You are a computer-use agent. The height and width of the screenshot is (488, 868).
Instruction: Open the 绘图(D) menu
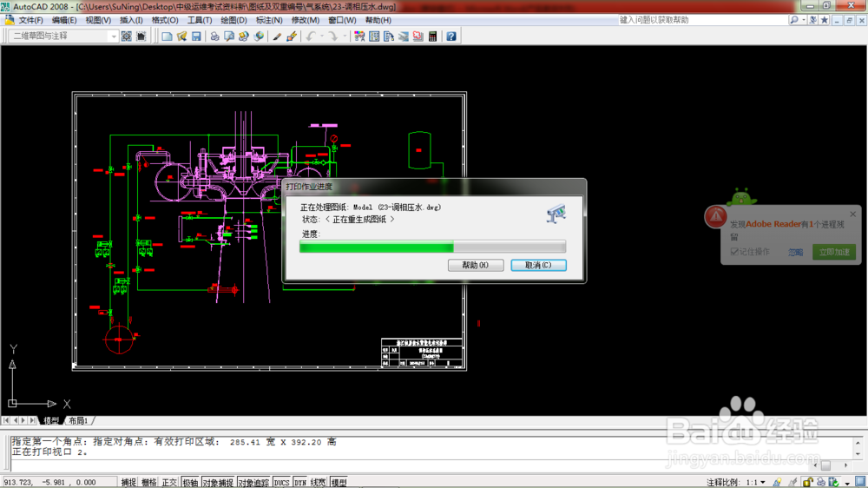coord(233,20)
